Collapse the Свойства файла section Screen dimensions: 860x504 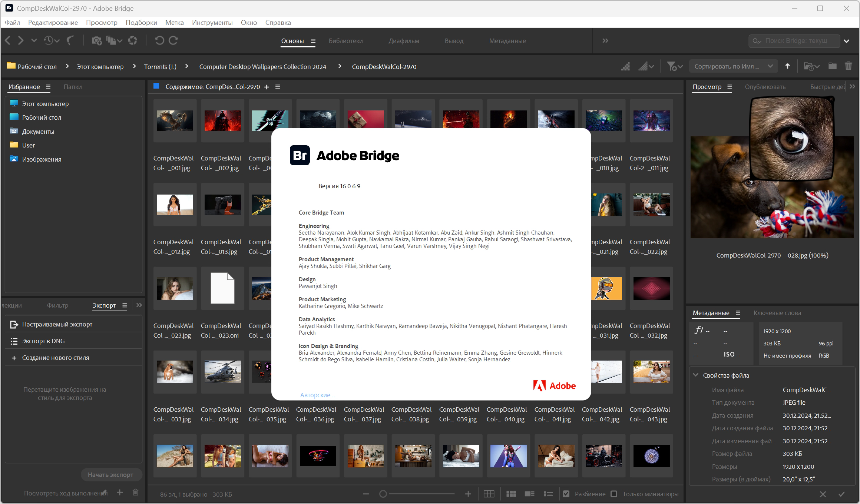click(x=696, y=375)
